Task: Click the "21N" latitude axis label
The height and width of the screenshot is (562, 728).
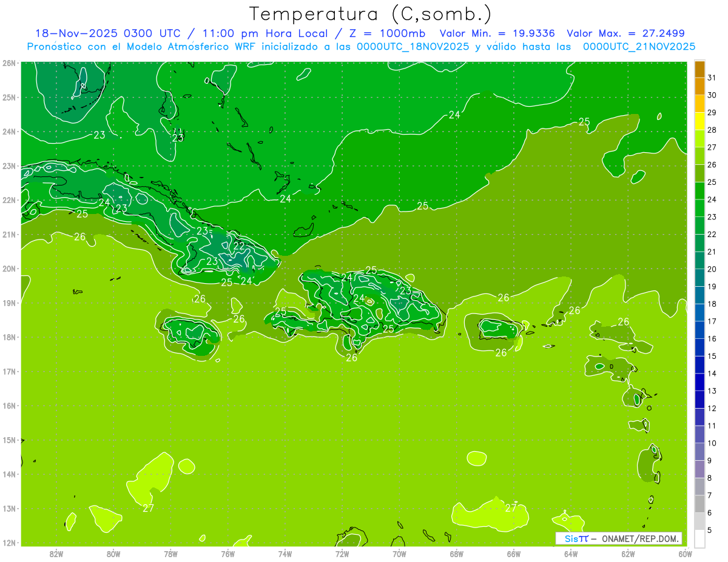Action: tap(9, 235)
